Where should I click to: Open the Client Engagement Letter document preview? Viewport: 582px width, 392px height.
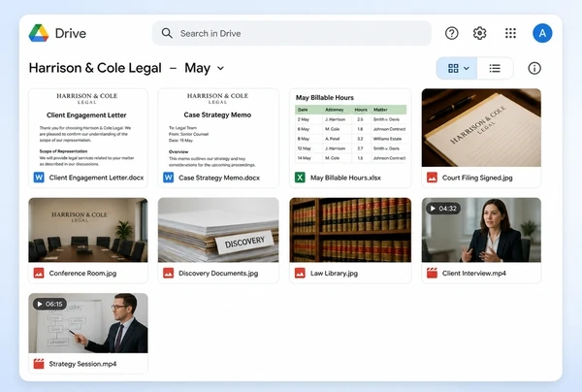[x=88, y=128]
